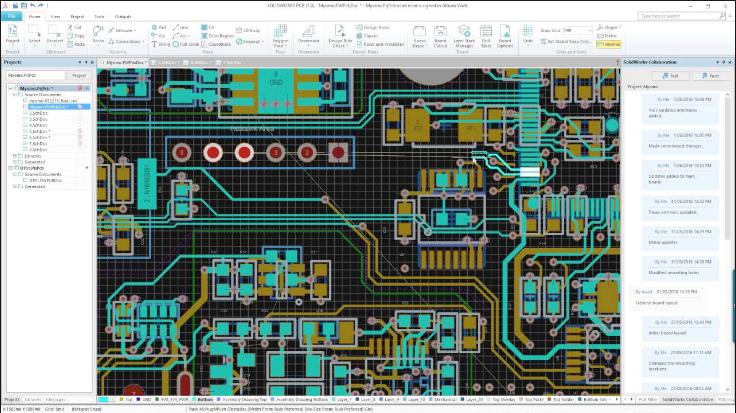
Task: Open the Dimension tool dropdown
Action: tap(308, 35)
